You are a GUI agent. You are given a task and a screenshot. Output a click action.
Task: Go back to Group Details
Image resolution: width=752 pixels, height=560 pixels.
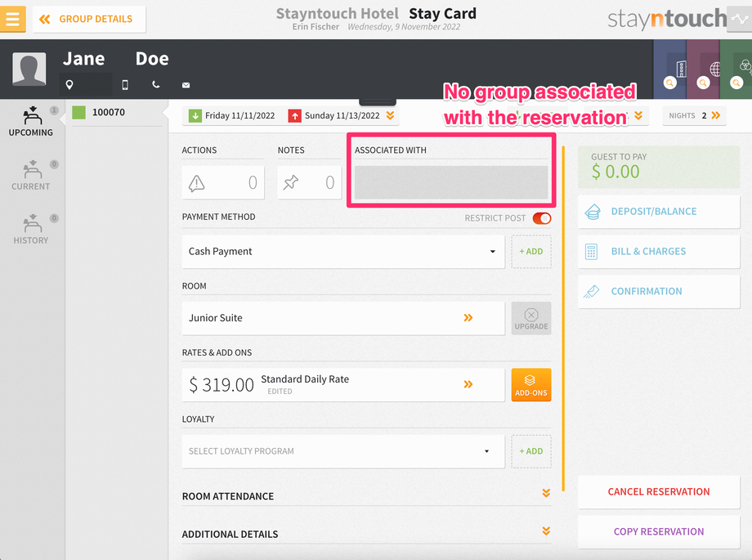(89, 19)
